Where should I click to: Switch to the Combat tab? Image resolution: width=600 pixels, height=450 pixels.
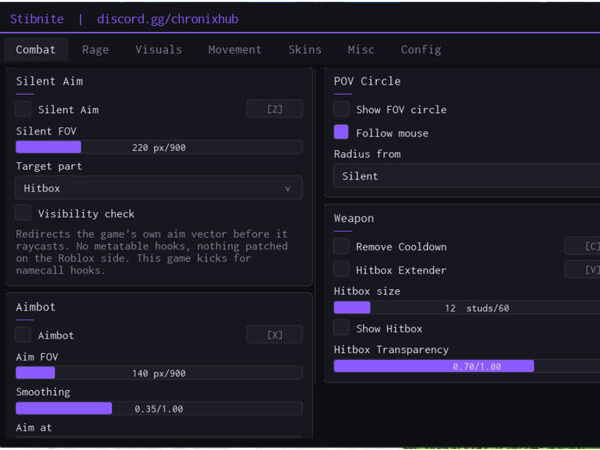click(36, 50)
